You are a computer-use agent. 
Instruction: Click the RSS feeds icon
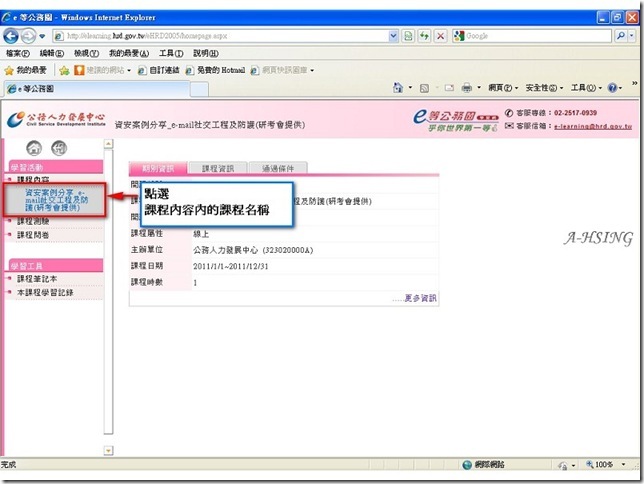(424, 88)
